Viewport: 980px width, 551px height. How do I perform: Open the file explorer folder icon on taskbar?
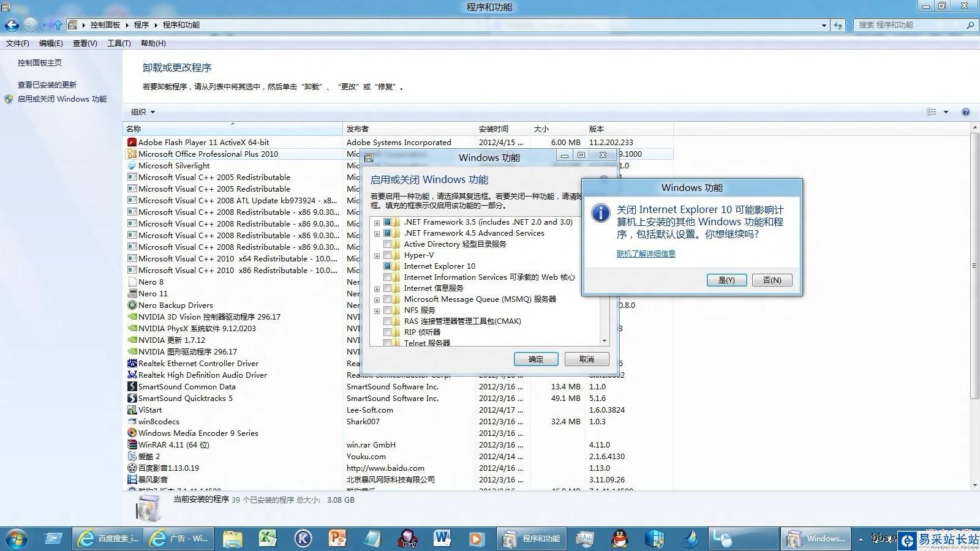[x=233, y=539]
